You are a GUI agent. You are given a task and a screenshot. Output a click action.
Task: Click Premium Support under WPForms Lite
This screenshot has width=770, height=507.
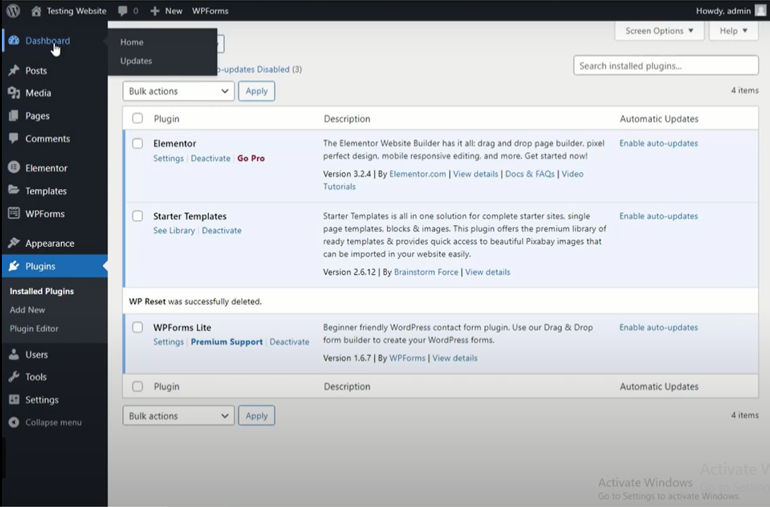pyautogui.click(x=227, y=342)
